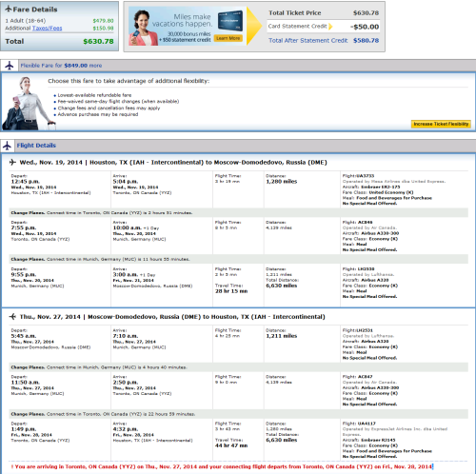Click the green fare total $630.78

pyautogui.click(x=98, y=42)
